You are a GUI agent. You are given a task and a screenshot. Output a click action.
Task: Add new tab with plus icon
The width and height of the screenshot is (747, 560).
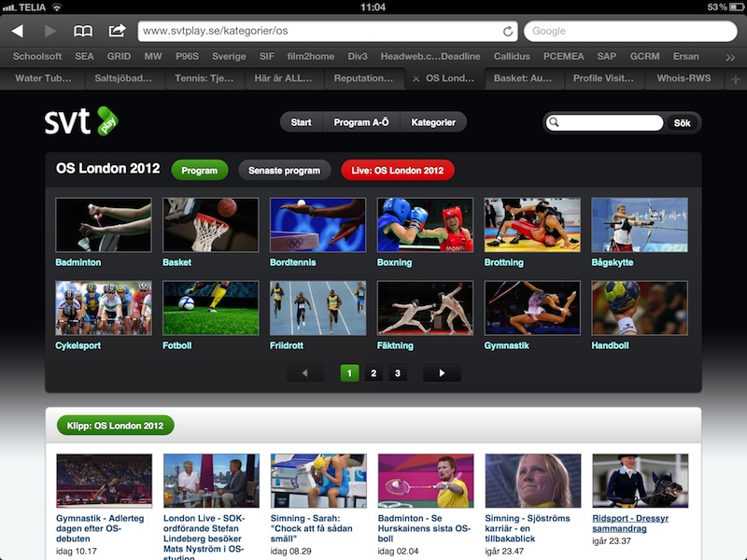tap(735, 79)
